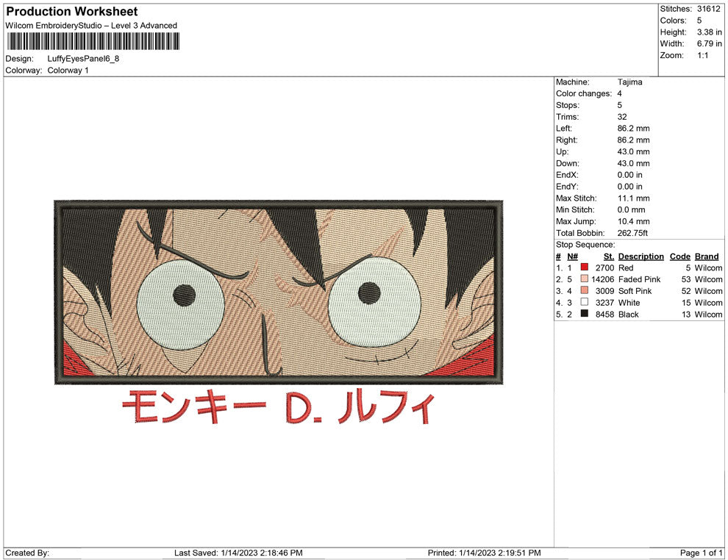Click the Colorway 1 label
The height and width of the screenshot is (560, 728).
point(68,69)
